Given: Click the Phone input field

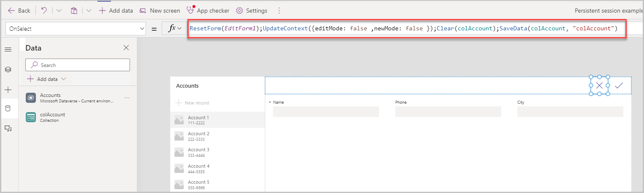Looking at the screenshot, I should [x=448, y=111].
